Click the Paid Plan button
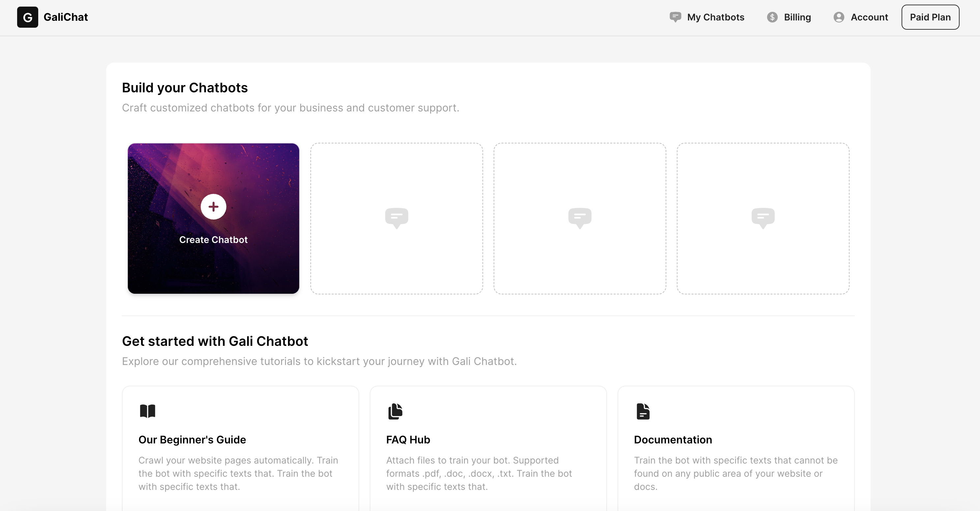980x511 pixels. (930, 17)
